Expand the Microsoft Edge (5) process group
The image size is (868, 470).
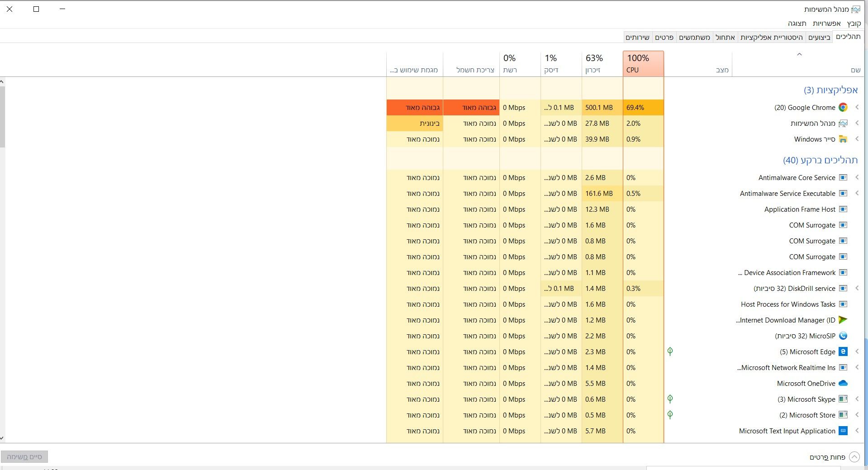[857, 351]
